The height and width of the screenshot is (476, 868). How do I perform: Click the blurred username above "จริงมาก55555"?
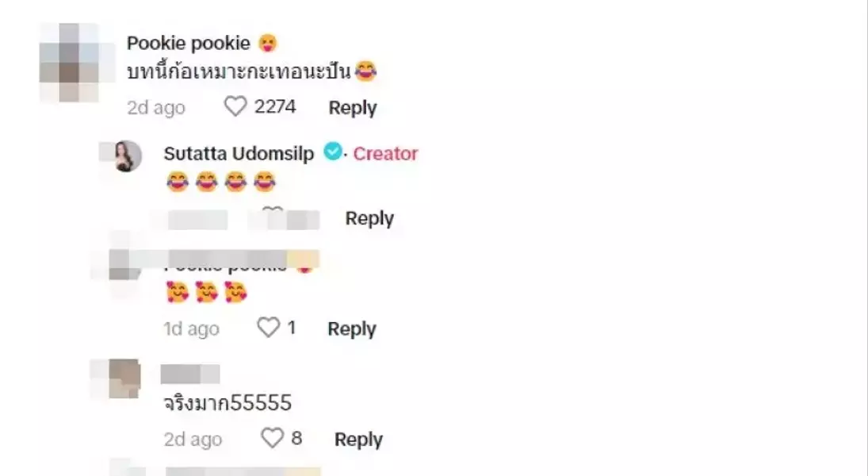coord(189,374)
